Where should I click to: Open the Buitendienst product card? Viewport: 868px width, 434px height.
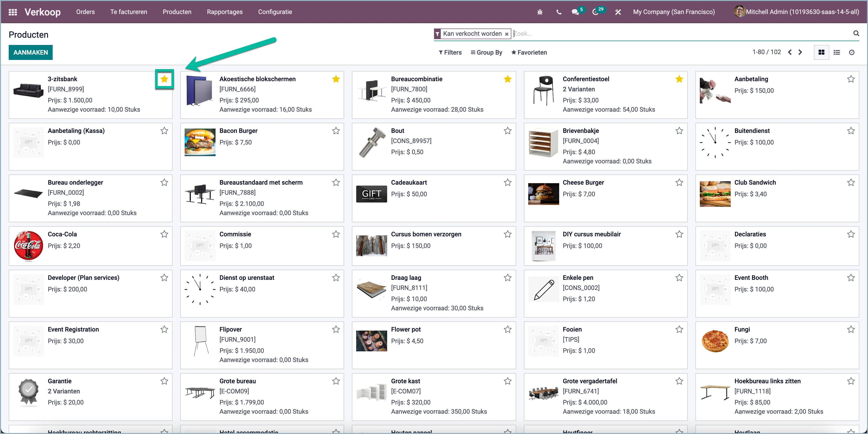pos(777,147)
